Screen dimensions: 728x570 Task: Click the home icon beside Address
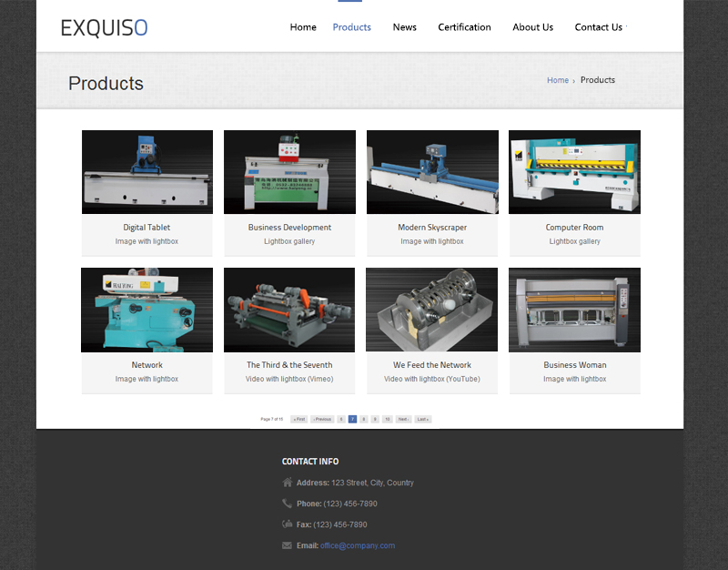coord(288,483)
